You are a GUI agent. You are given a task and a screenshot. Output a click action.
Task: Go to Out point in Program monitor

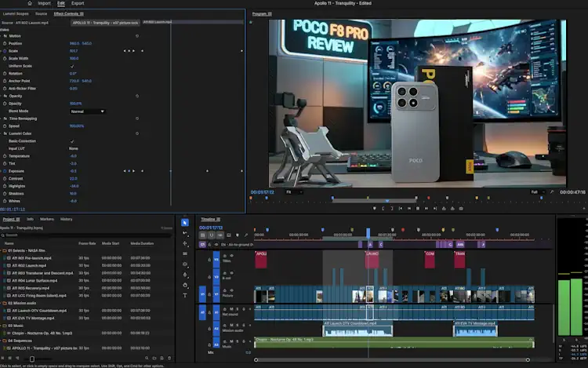(x=435, y=209)
